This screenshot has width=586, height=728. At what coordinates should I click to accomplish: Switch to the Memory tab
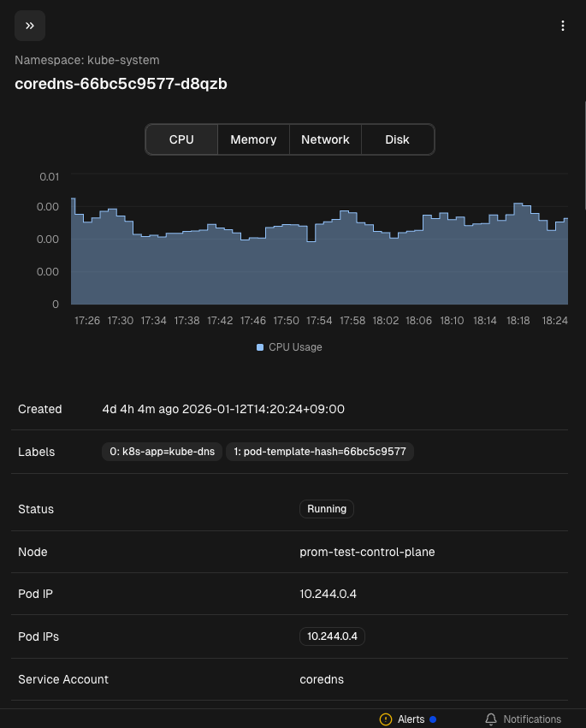253,139
